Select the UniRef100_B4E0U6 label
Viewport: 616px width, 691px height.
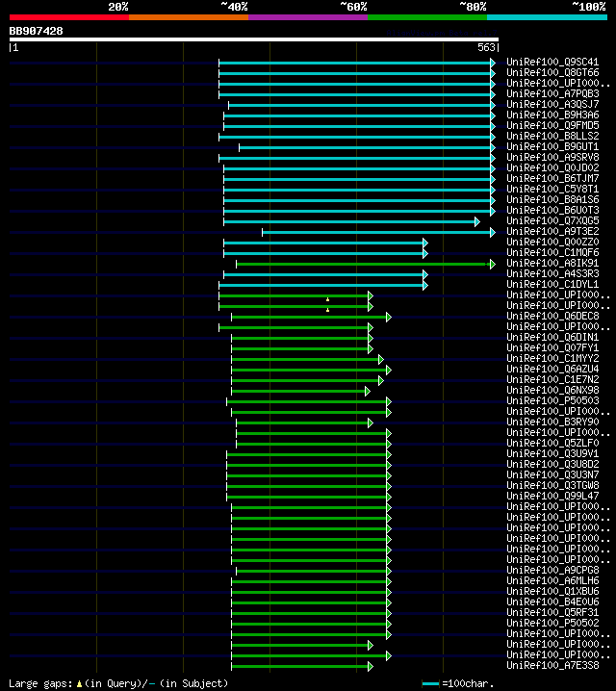(x=552, y=601)
